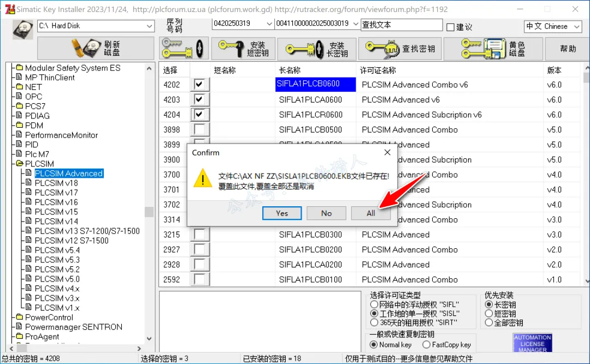Select the long key priority radio
The height and width of the screenshot is (364, 590).
[489, 304]
